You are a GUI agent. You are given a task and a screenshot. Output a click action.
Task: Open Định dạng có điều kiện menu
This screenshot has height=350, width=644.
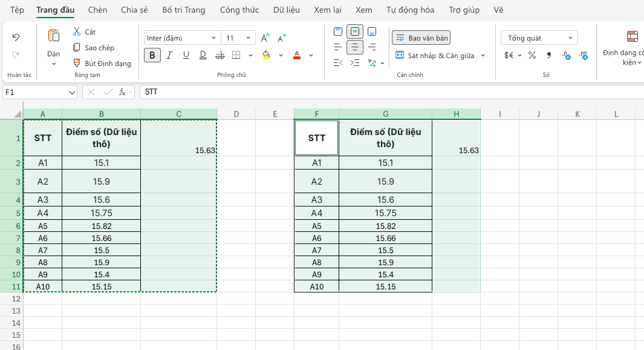624,57
